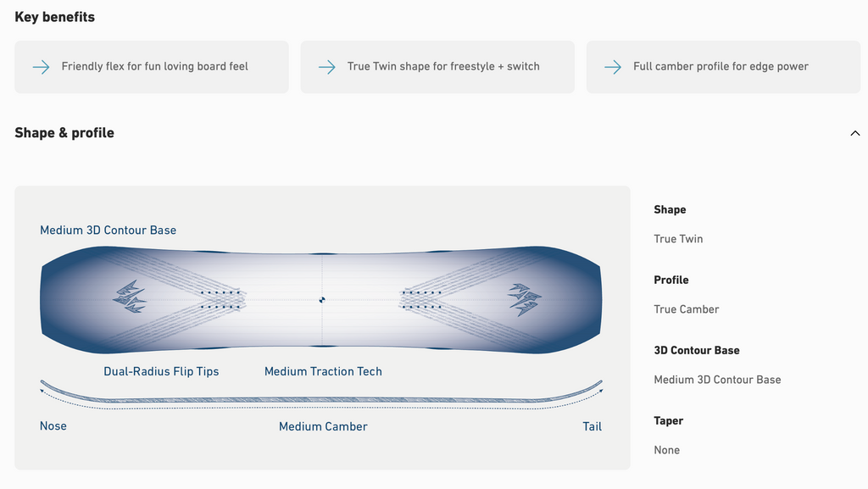Click the left logo on the snowboard diagram
The height and width of the screenshot is (489, 868).
pos(131,297)
